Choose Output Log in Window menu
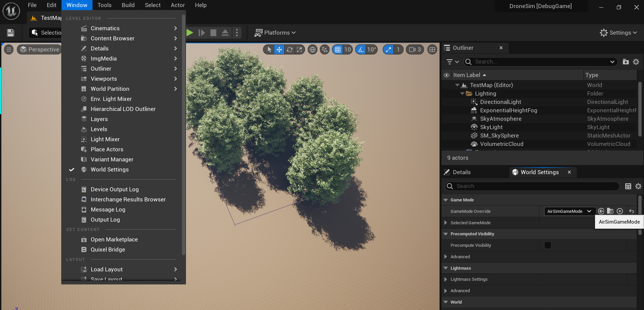 pyautogui.click(x=105, y=220)
